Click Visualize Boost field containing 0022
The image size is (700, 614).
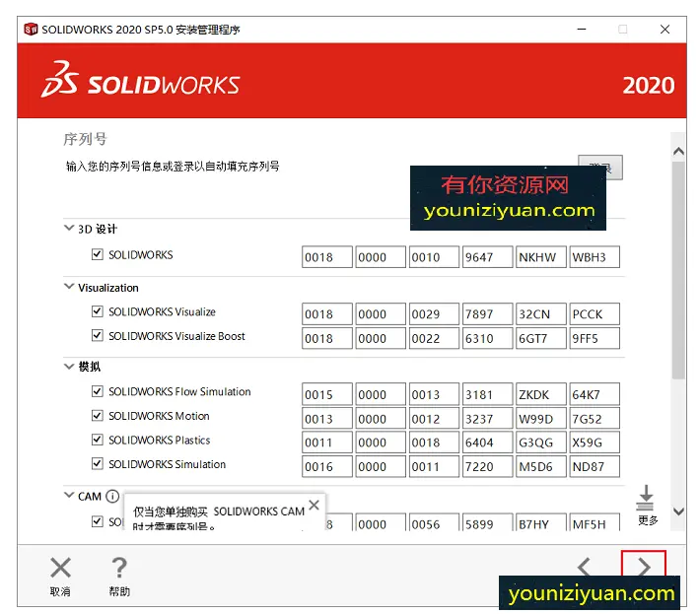[434, 338]
